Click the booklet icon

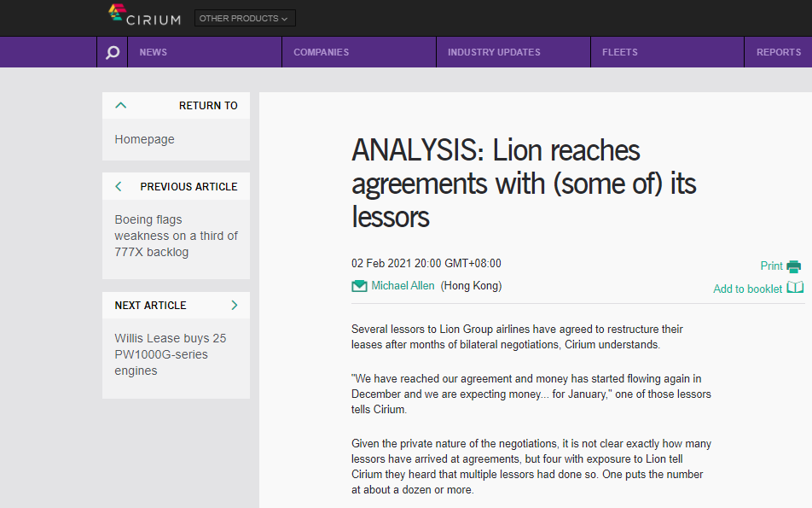click(795, 288)
